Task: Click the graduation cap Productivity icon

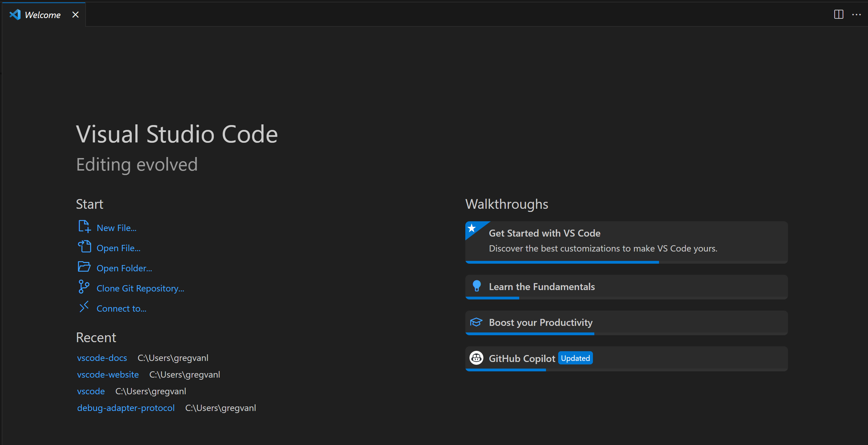Action: pyautogui.click(x=476, y=322)
